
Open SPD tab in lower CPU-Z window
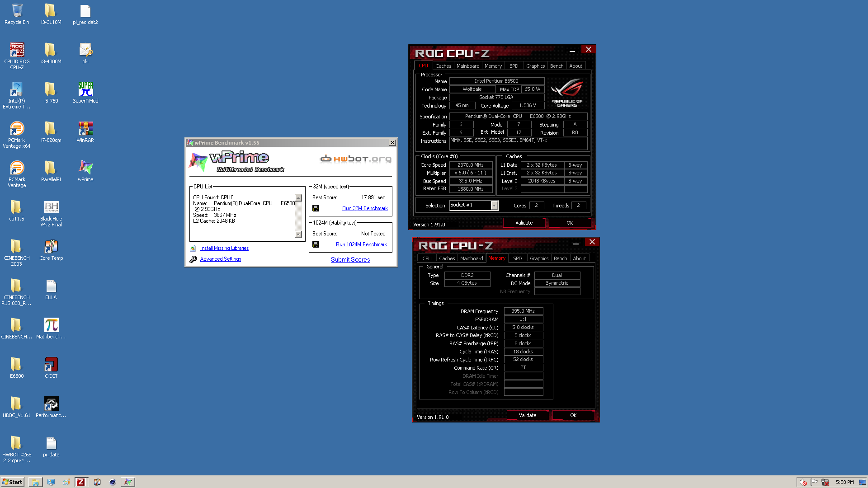pyautogui.click(x=518, y=258)
